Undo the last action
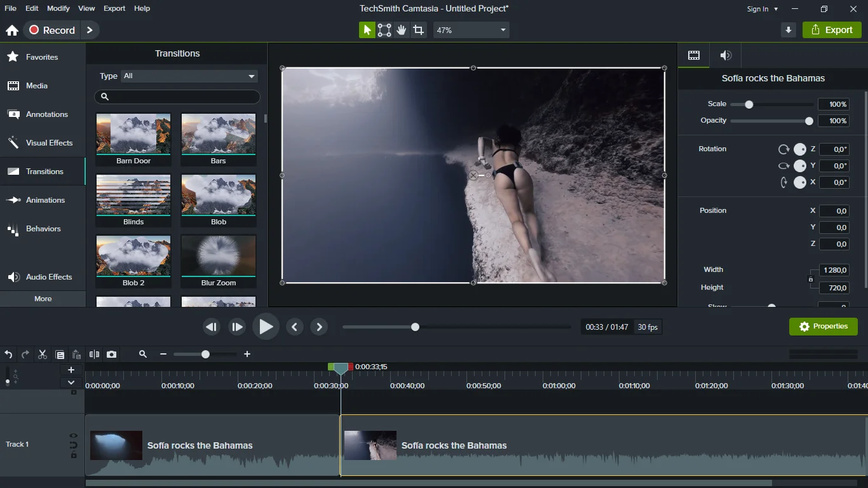868x488 pixels. click(x=8, y=354)
